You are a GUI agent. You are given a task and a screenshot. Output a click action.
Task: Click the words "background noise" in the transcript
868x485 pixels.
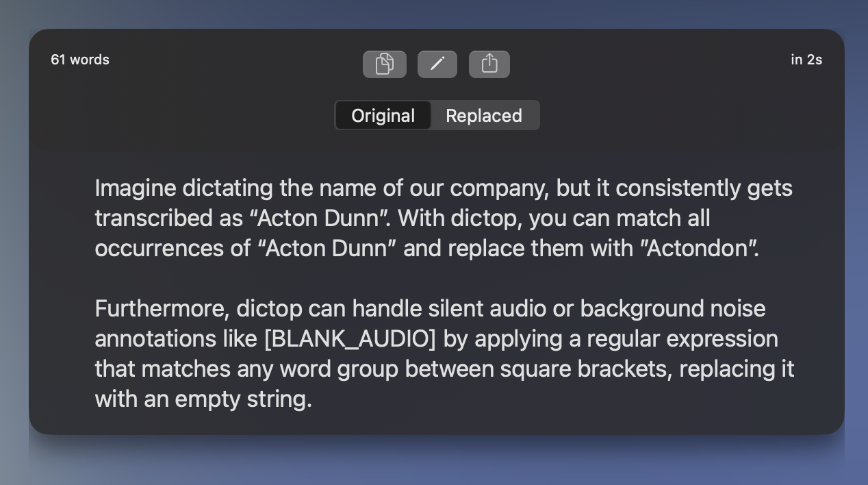pyautogui.click(x=672, y=309)
